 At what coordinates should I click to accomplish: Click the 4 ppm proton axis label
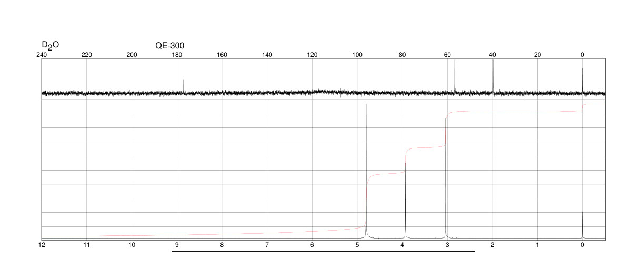click(x=402, y=245)
